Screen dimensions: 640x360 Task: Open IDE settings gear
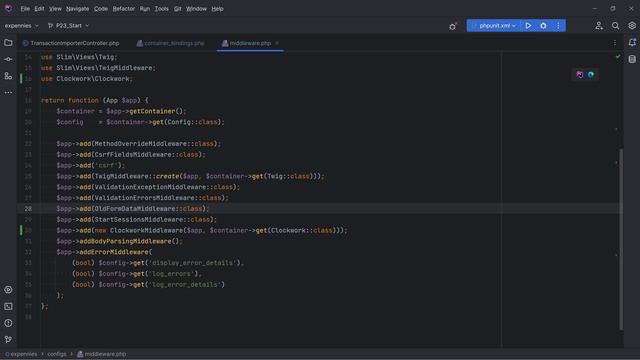tap(632, 26)
